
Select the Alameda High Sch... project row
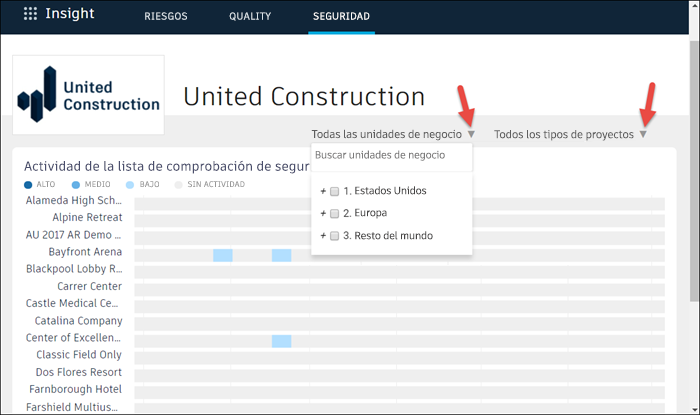tap(74, 200)
